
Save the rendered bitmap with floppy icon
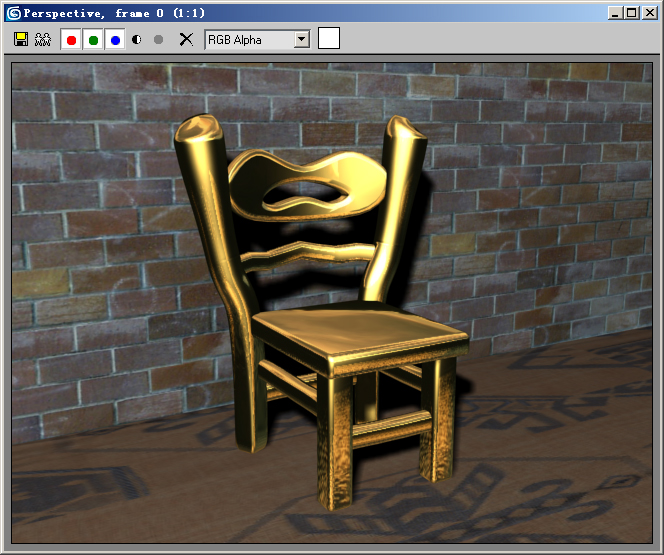tap(21, 40)
